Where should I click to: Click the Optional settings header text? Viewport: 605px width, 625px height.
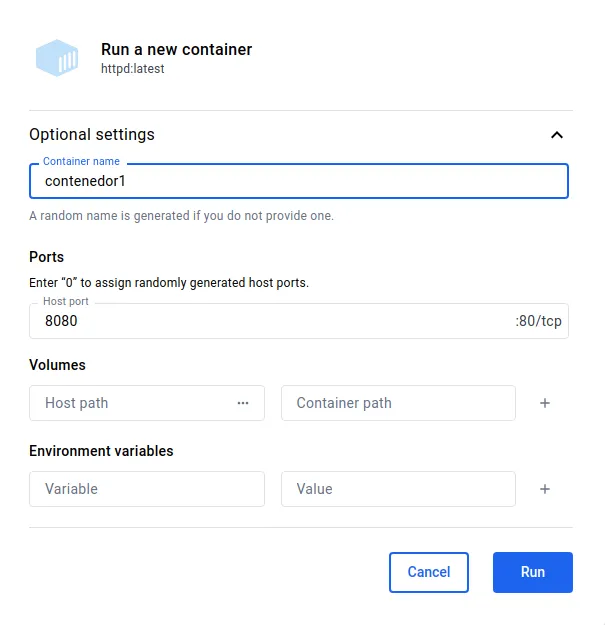(x=92, y=135)
